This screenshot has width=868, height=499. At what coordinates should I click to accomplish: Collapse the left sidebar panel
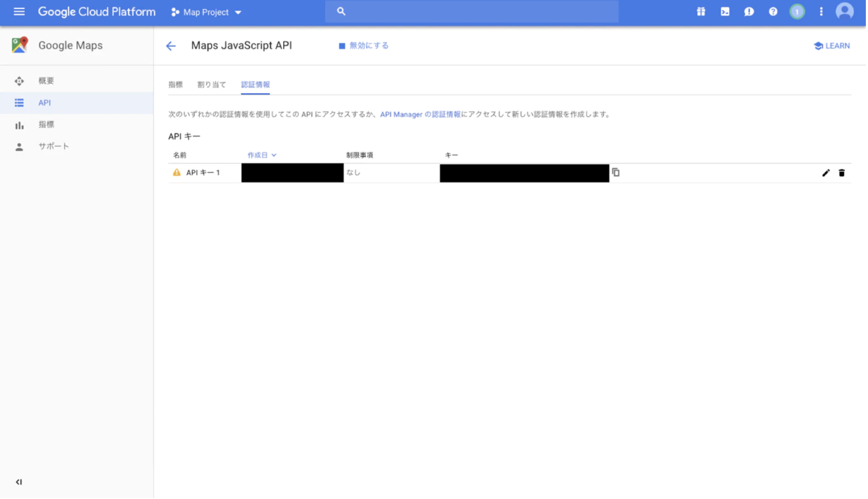pyautogui.click(x=19, y=483)
